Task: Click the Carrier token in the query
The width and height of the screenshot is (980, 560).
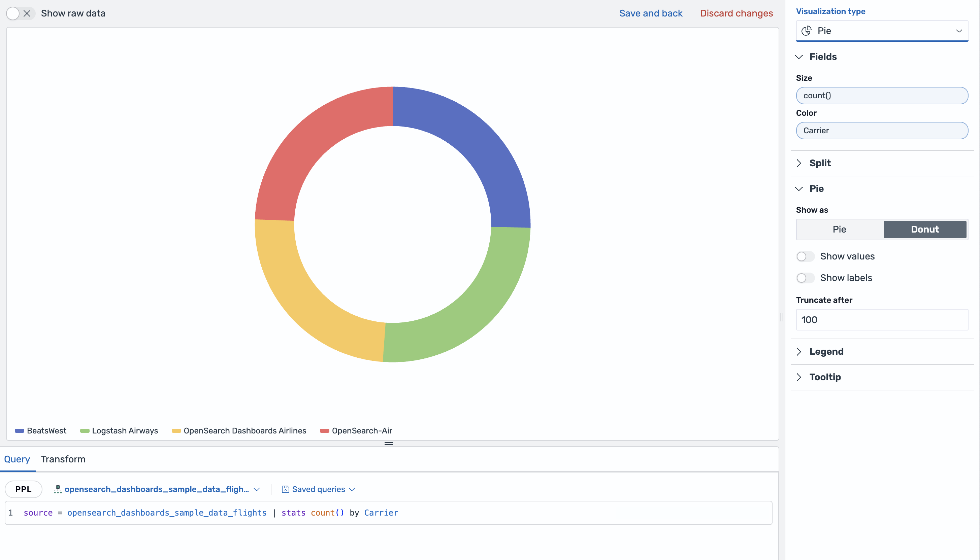Action: pyautogui.click(x=381, y=513)
